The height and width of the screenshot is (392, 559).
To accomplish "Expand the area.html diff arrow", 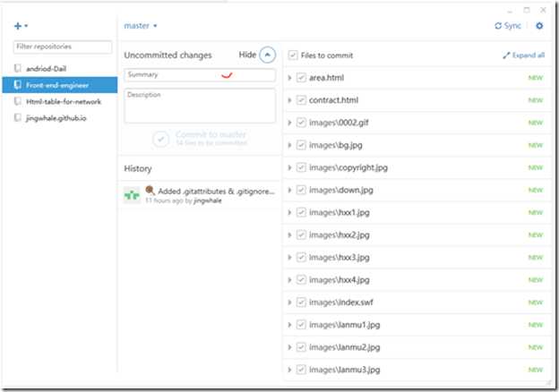I will pyautogui.click(x=289, y=78).
